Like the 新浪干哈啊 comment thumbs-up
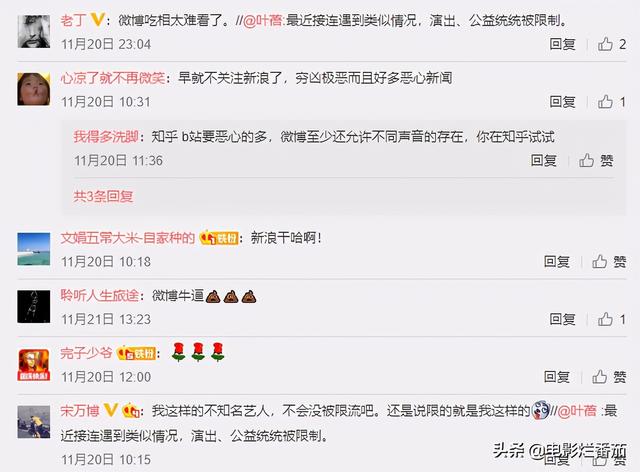Image resolution: width=640 pixels, height=472 pixels. pyautogui.click(x=600, y=261)
